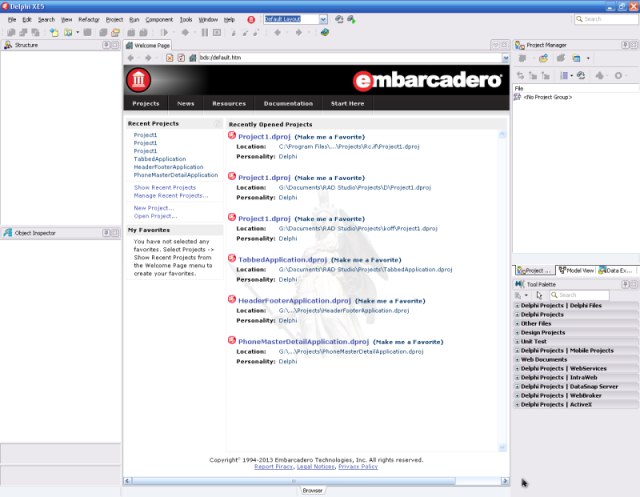Click Add to project icon in Project Manager

coord(543,58)
